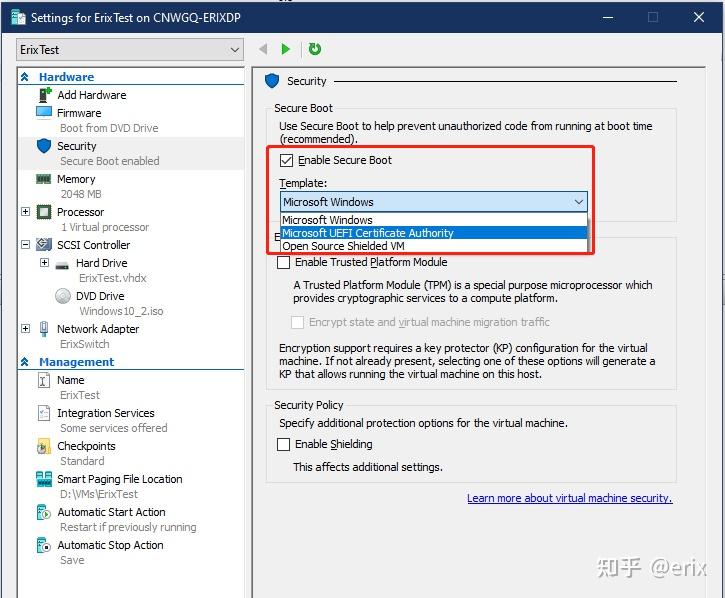The width and height of the screenshot is (725, 598).
Task: Tick the Enable Shielding checkbox
Action: pos(283,444)
